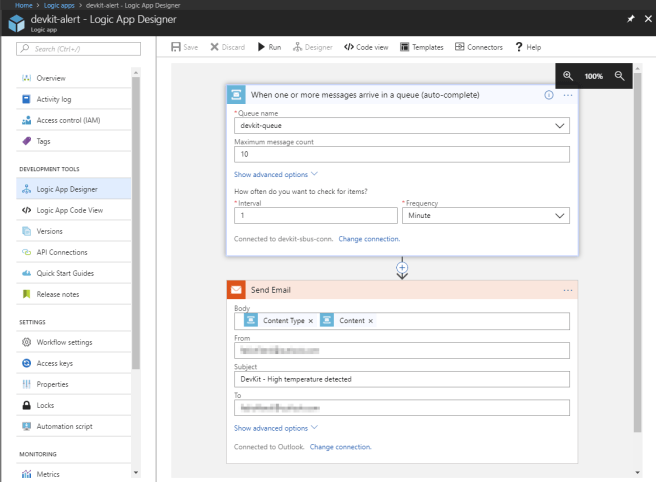The width and height of the screenshot is (656, 482).
Task: Expand advanced options in Send Email
Action: [275, 427]
